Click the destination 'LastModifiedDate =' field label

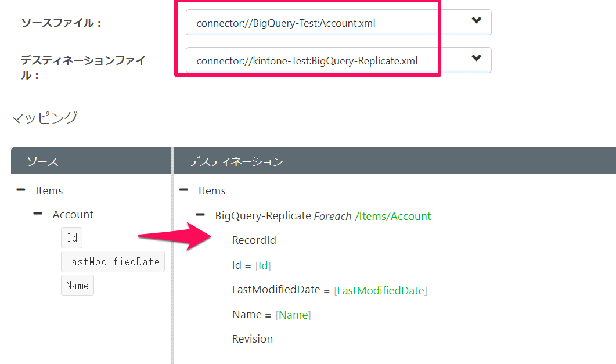click(x=280, y=290)
